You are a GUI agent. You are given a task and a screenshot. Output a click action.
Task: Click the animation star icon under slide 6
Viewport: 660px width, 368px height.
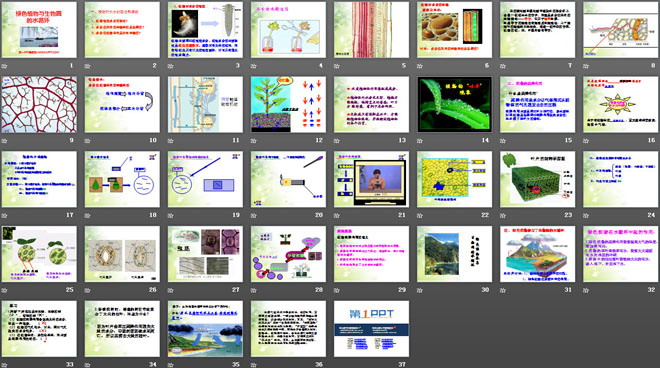point(420,66)
